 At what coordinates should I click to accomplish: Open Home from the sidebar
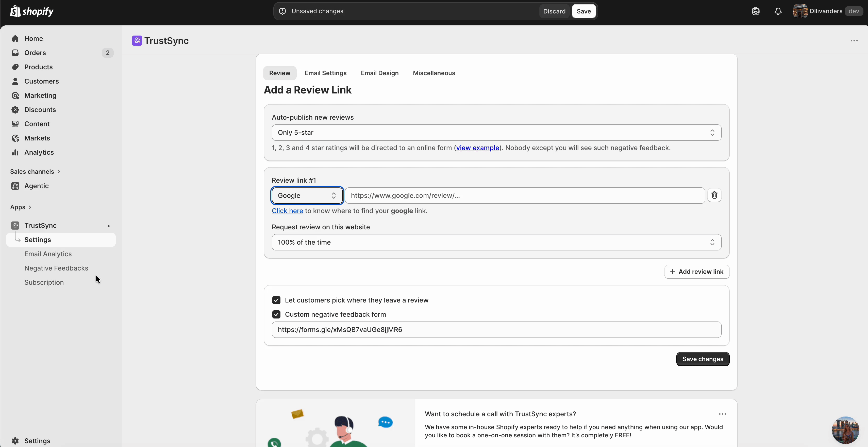coord(33,38)
